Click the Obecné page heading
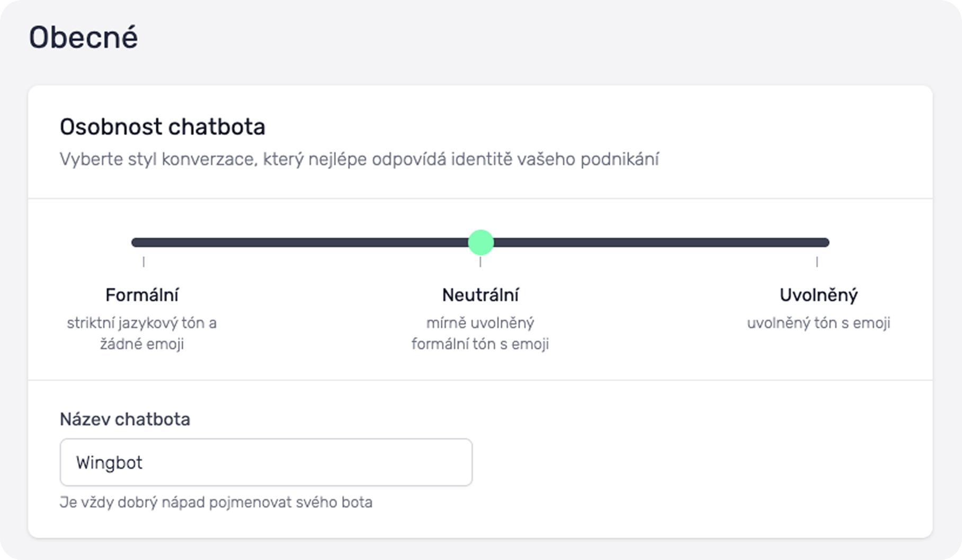Image resolution: width=962 pixels, height=560 pixels. pos(84,38)
